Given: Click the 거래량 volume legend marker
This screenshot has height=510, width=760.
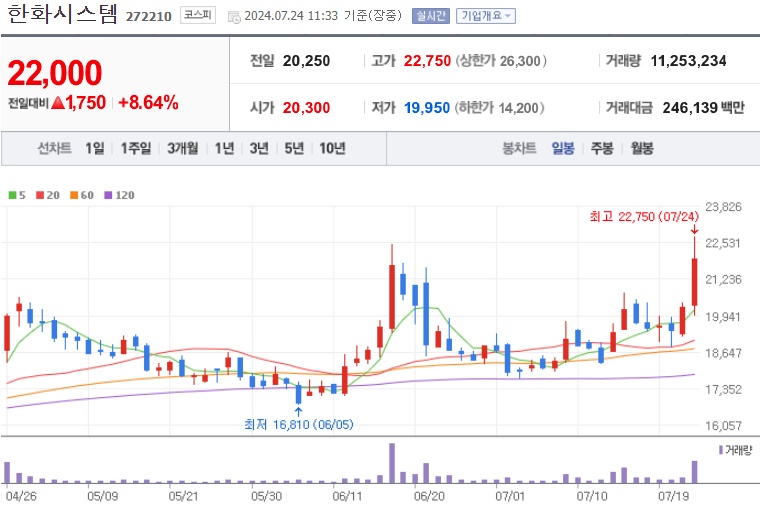Looking at the screenshot, I should pos(721,450).
